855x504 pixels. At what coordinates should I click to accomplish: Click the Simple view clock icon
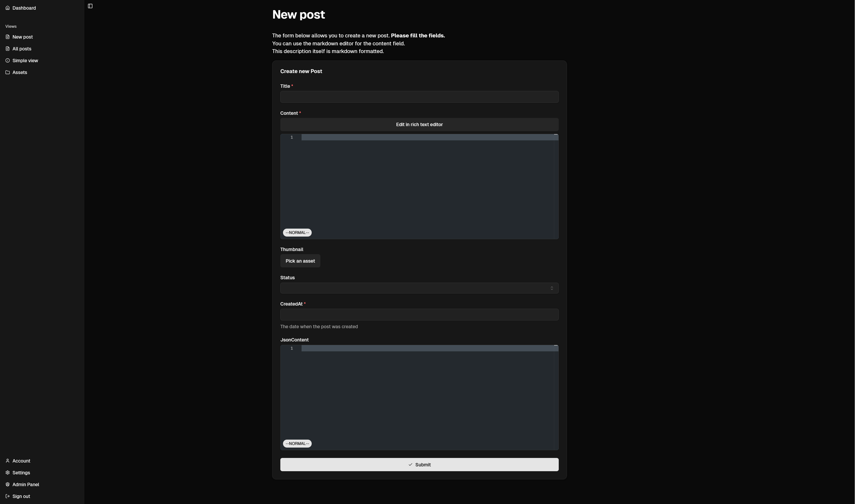click(7, 61)
